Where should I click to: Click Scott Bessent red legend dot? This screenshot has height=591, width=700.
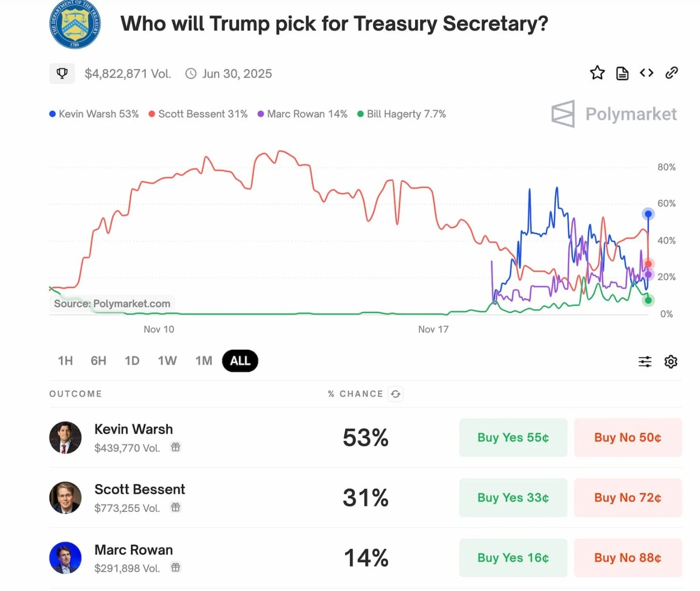tap(152, 114)
